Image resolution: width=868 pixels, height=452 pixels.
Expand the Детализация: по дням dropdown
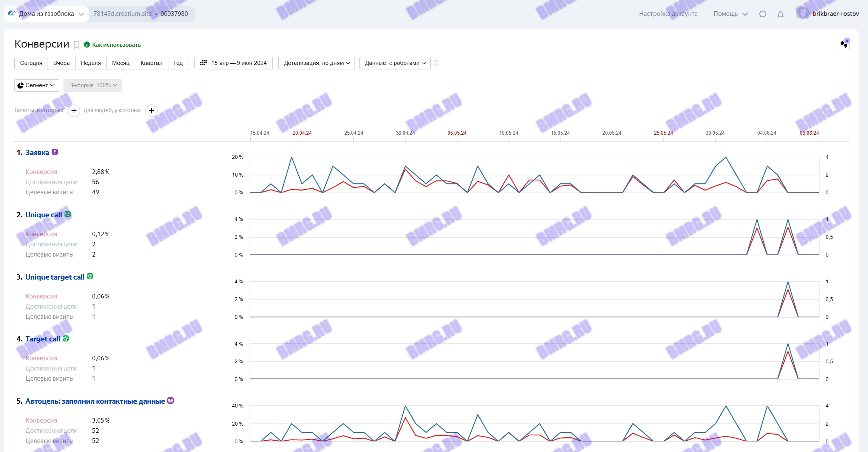pyautogui.click(x=316, y=63)
